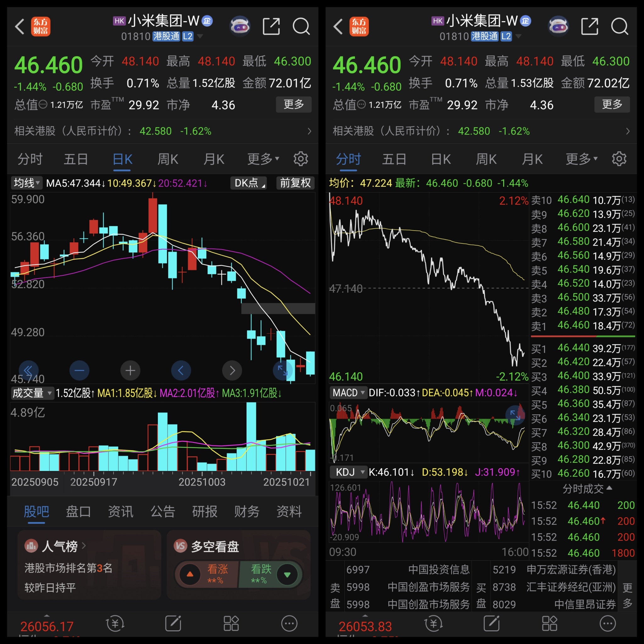Tap the robot assistant avatar on left
This screenshot has width=644, height=644.
(x=240, y=26)
